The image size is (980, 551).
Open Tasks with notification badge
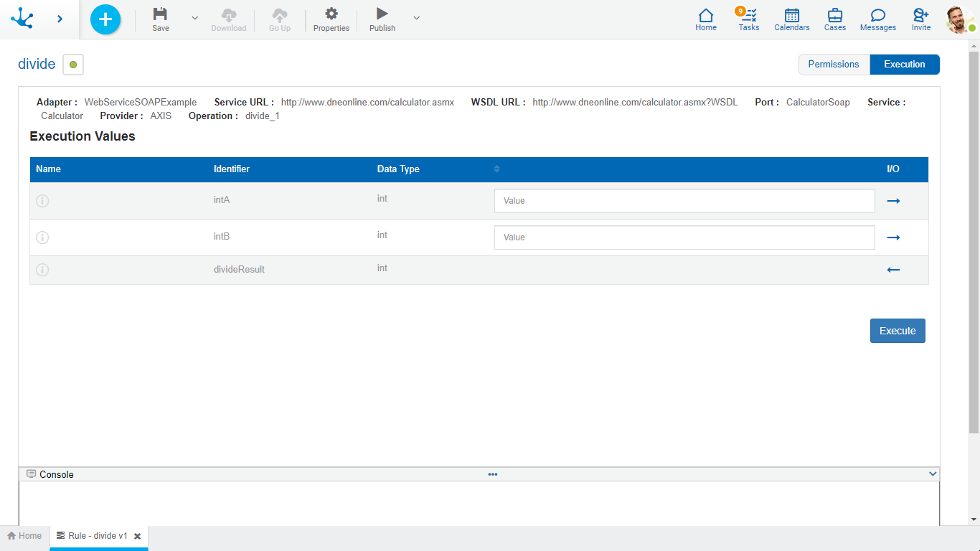pyautogui.click(x=749, y=19)
